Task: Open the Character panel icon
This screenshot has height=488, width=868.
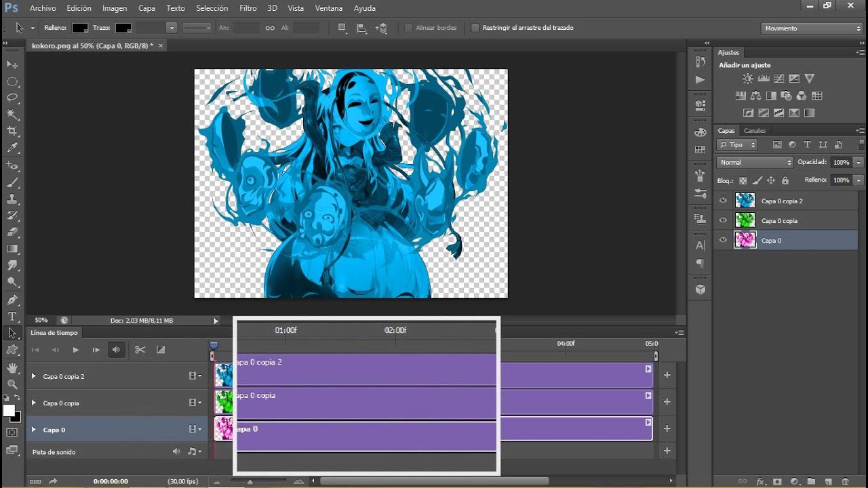Action: point(701,245)
